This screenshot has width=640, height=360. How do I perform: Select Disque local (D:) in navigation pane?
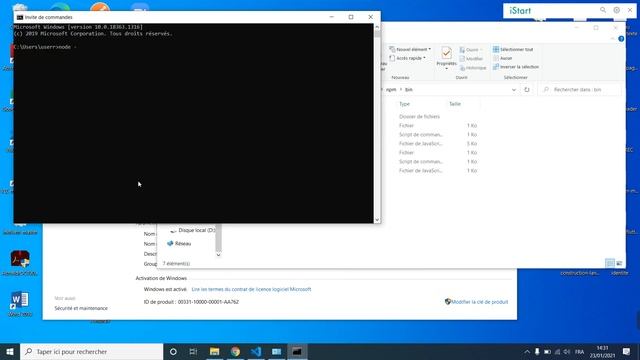(192, 231)
